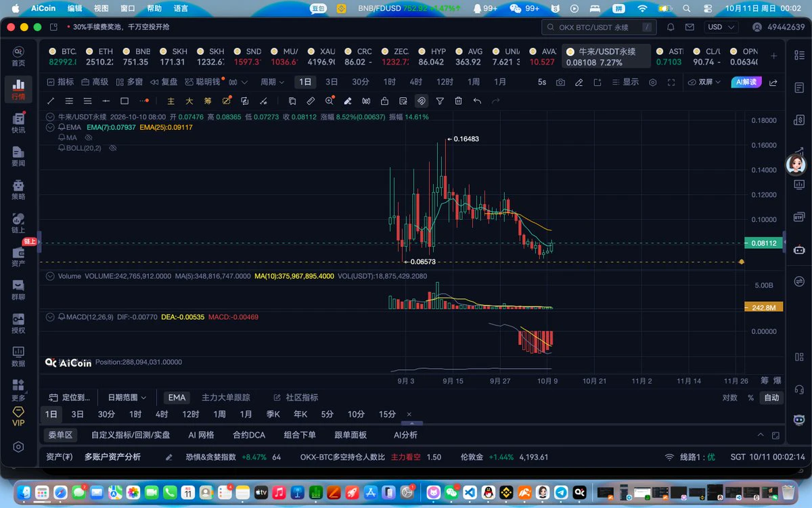Open the USD currency dropdown
The height and width of the screenshot is (508, 812).
coord(723,27)
